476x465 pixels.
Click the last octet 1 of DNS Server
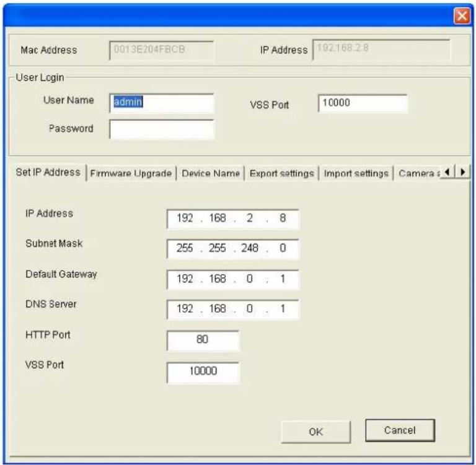pos(283,309)
